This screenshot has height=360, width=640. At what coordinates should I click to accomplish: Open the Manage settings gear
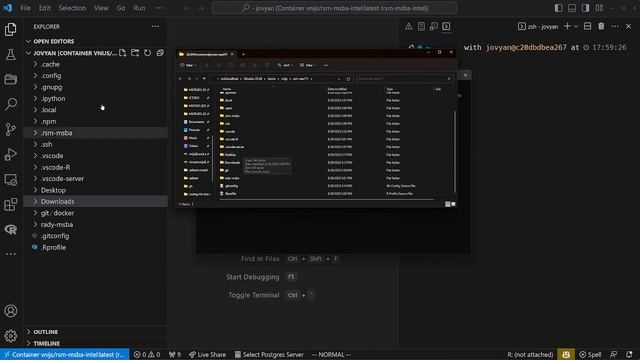[11, 336]
